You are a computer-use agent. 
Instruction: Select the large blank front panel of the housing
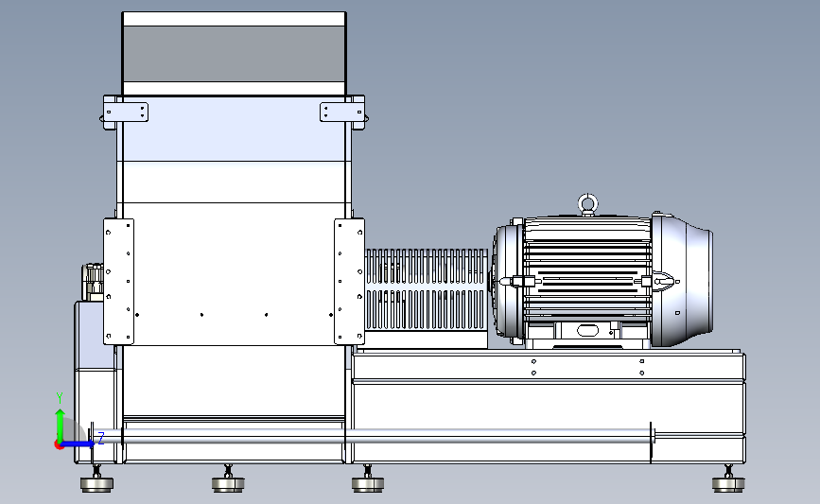coord(234,273)
